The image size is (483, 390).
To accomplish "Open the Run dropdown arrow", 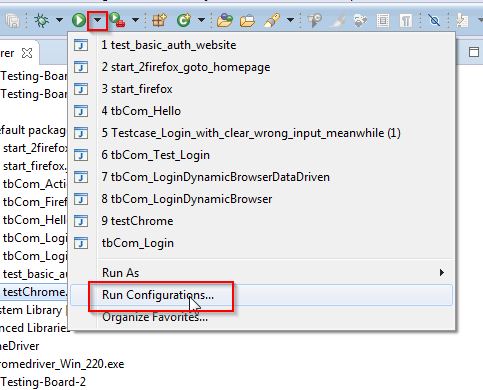I will [97, 21].
